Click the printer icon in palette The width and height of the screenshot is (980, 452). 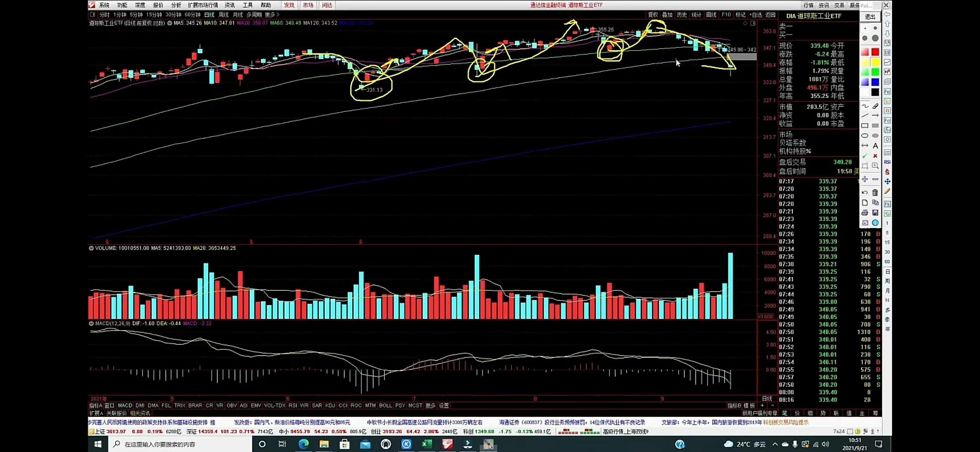865,213
